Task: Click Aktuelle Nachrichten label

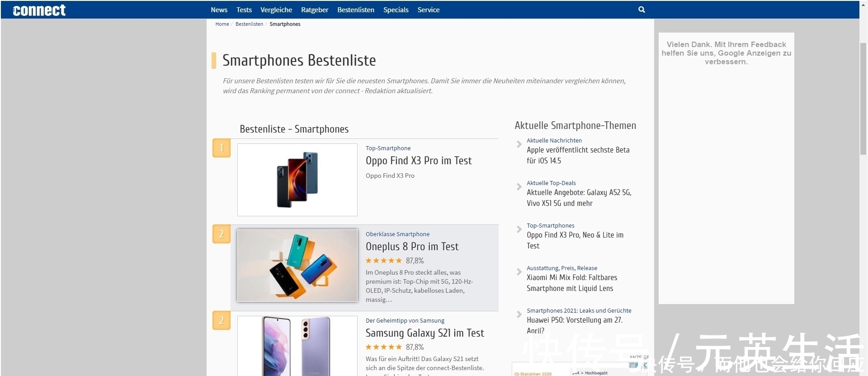Action: point(554,140)
